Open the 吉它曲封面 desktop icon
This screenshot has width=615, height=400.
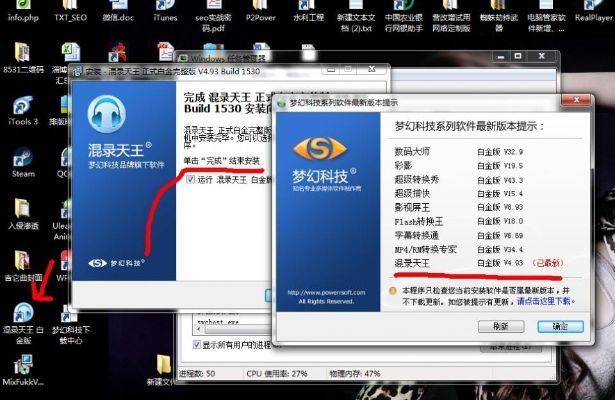(x=22, y=259)
